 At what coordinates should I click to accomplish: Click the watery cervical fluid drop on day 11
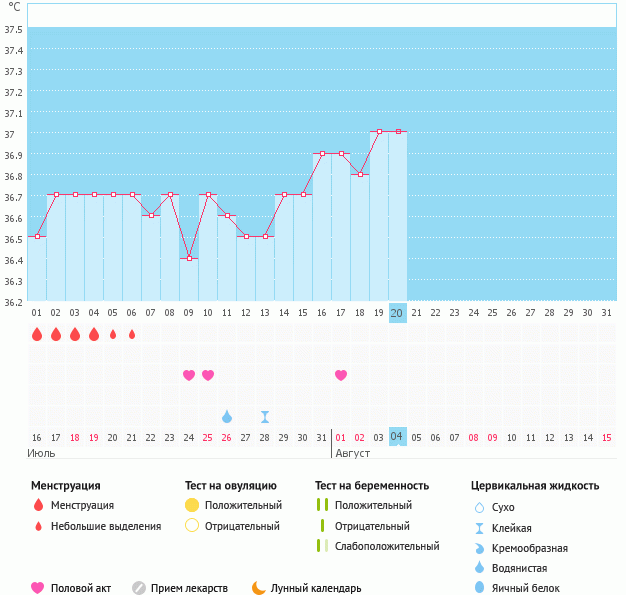click(x=227, y=416)
